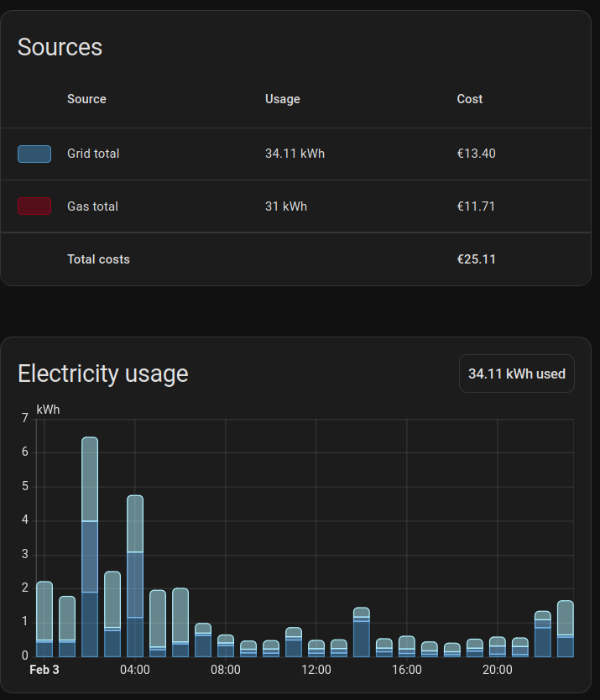The height and width of the screenshot is (700, 600).
Task: Click the blue Grid total color swatch
Action: click(x=34, y=154)
